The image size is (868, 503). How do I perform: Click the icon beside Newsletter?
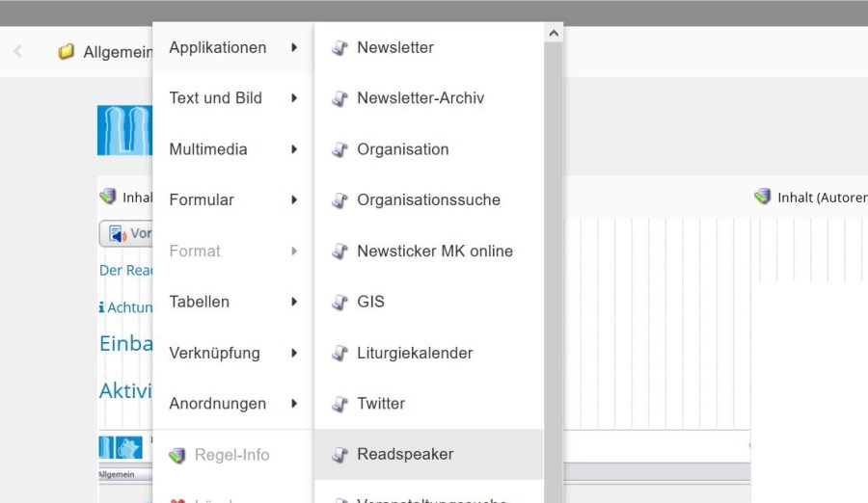coord(339,47)
